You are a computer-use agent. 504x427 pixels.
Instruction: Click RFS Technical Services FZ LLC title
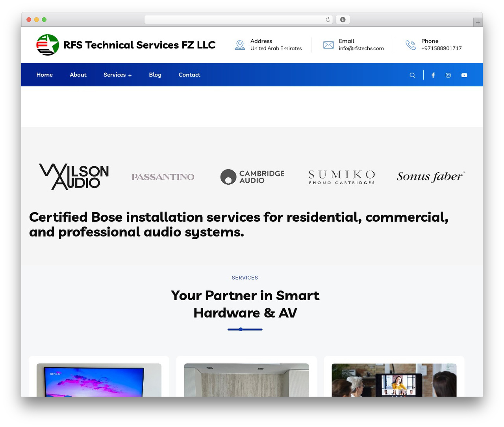pyautogui.click(x=139, y=45)
